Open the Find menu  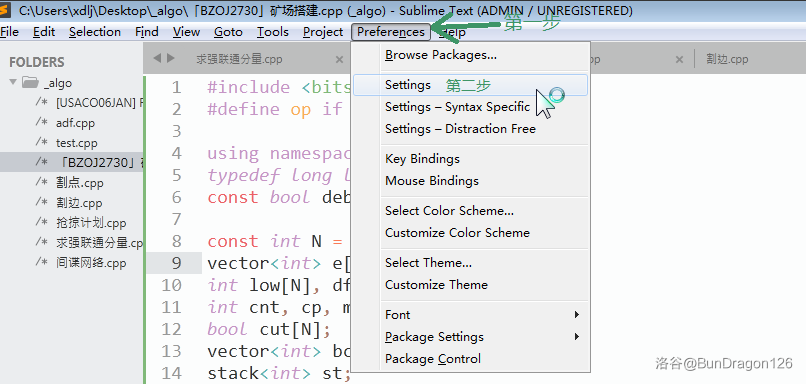tap(146, 32)
